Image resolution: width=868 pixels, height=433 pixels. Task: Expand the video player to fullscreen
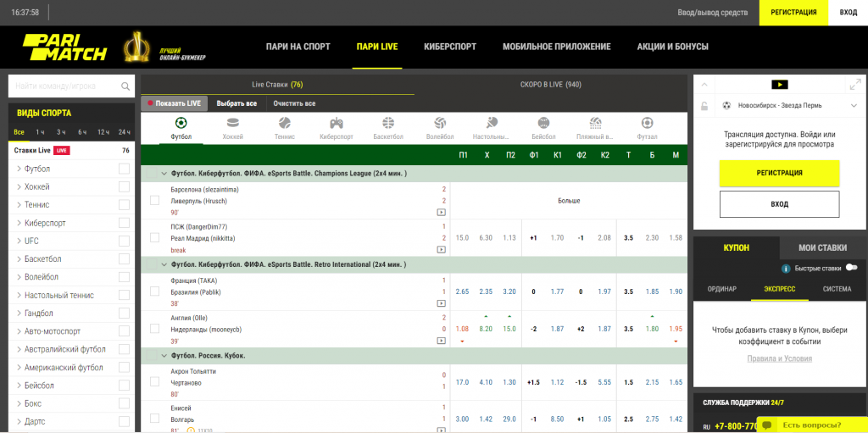855,85
